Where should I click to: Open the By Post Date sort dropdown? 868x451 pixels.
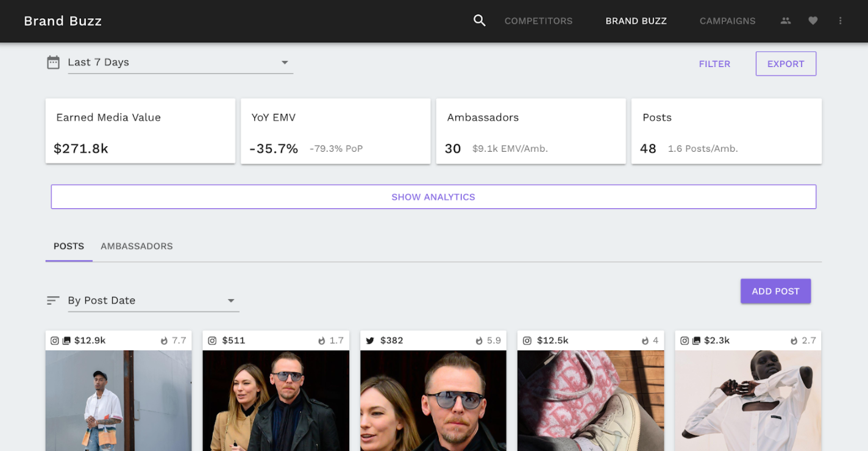point(154,300)
